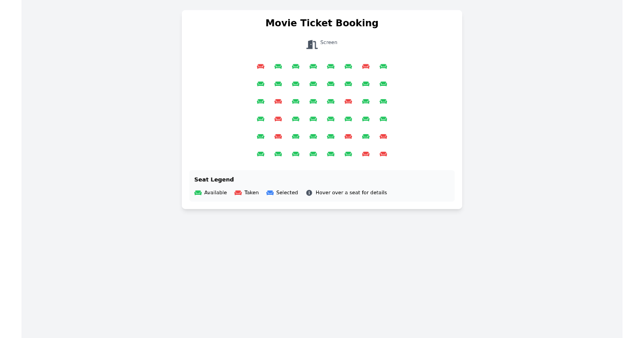
Task: Select the available seat at the bottom-left corner
Action: point(260,154)
